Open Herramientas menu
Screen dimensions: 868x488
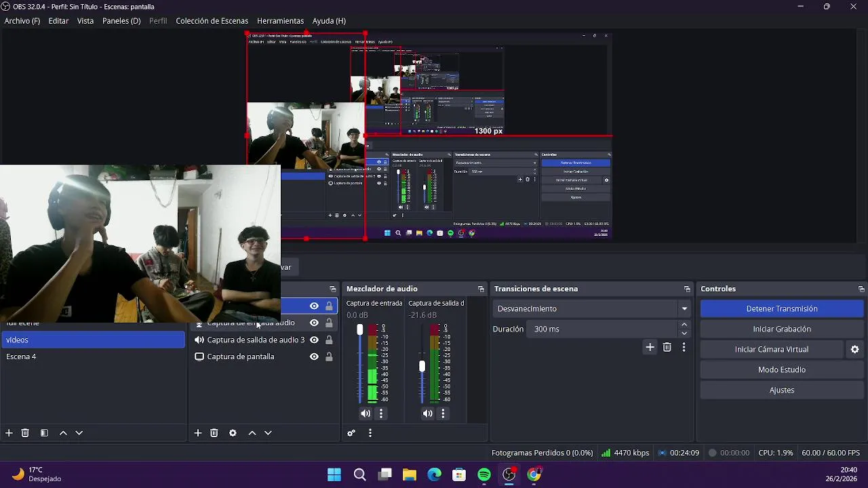pos(280,21)
